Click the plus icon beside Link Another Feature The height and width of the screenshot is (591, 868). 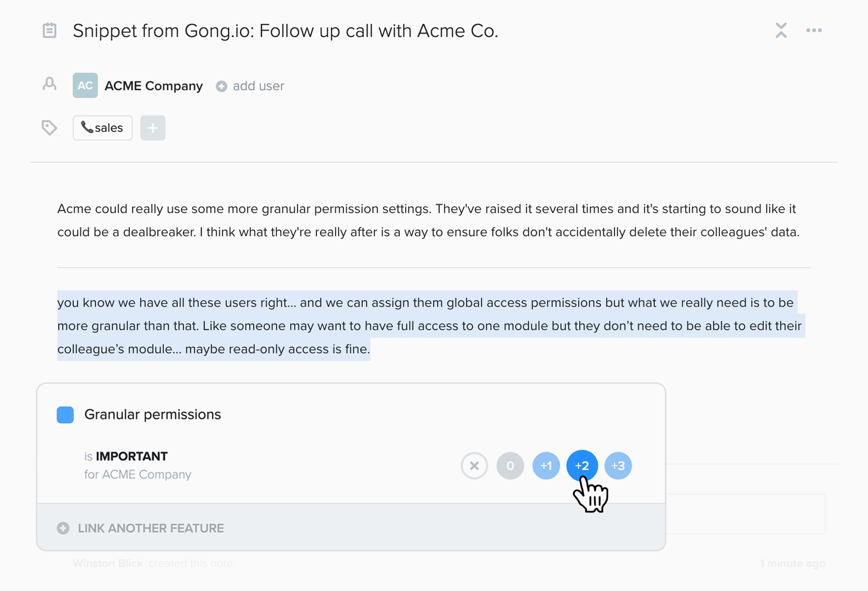63,528
